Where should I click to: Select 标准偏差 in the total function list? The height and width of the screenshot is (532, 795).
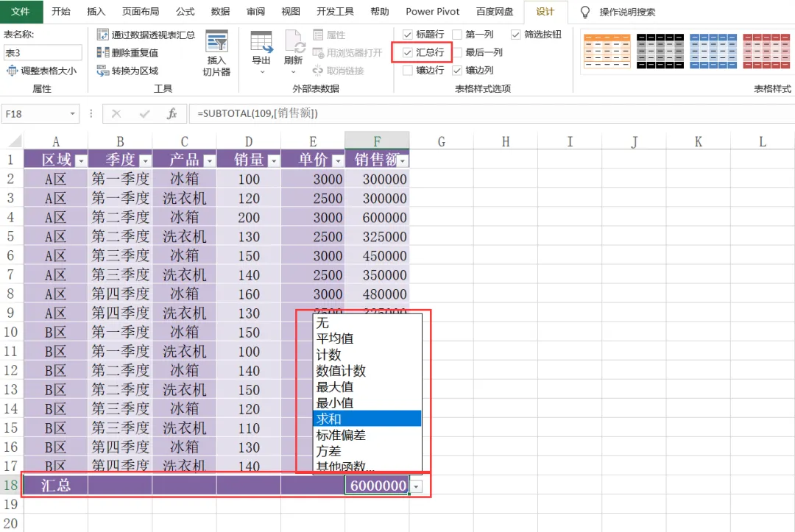tap(367, 435)
